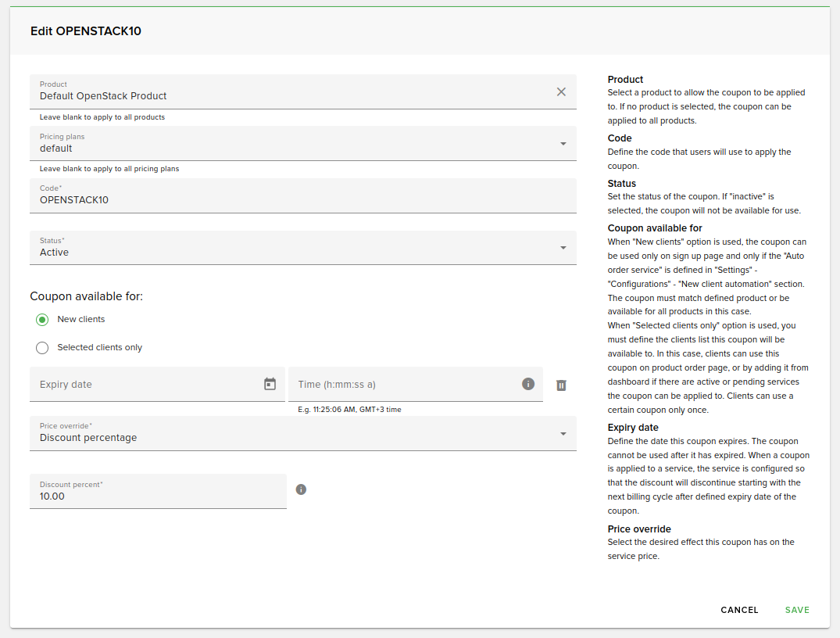Screen dimensions: 840x638
Task: Delete expiry date with trash icon
Action: (x=561, y=385)
